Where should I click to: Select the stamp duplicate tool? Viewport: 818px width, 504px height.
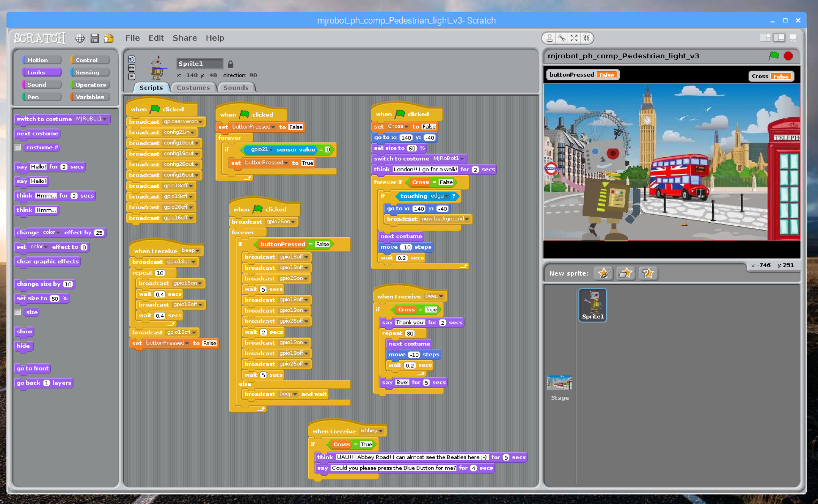[x=548, y=38]
